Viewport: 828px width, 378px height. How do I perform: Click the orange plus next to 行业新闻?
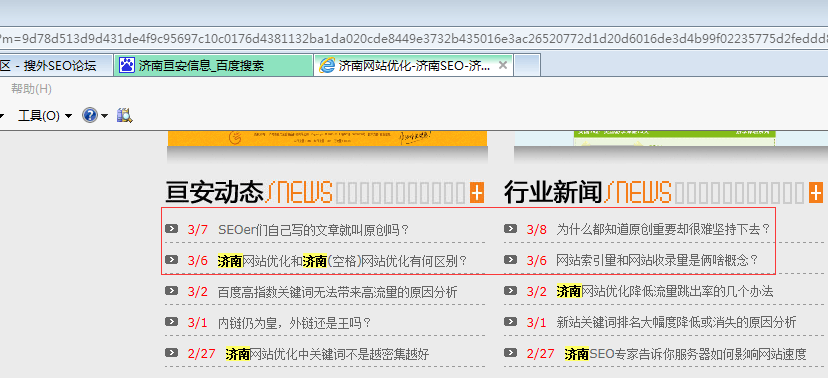coord(816,193)
